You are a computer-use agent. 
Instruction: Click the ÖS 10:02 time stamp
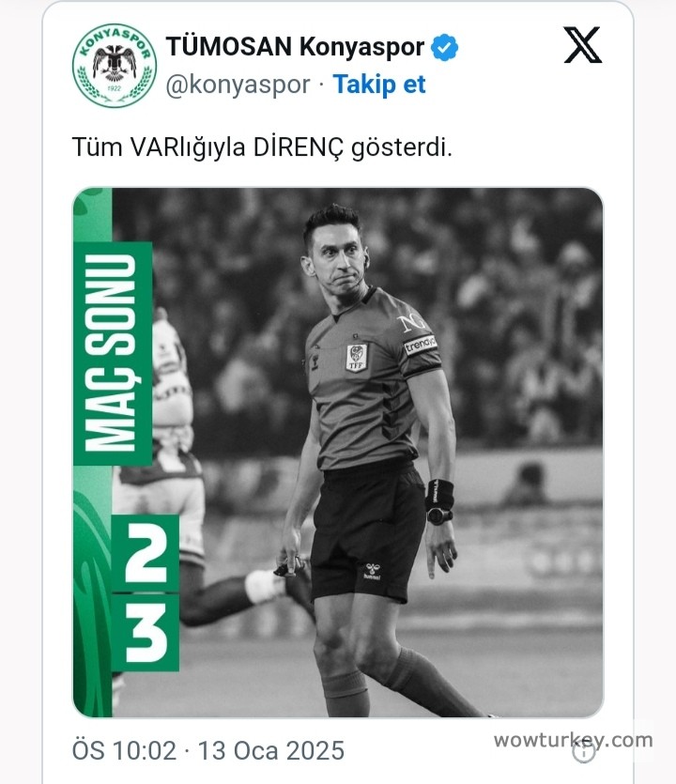pos(125,750)
